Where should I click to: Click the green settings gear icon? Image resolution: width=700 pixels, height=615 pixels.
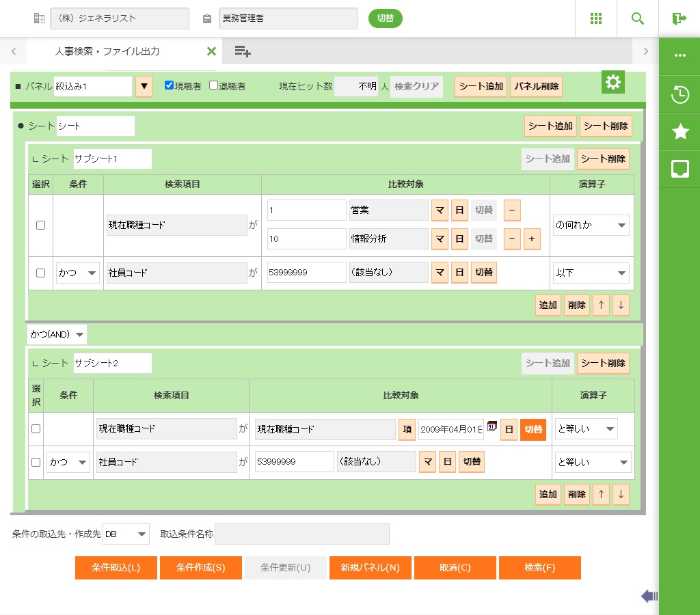point(613,83)
